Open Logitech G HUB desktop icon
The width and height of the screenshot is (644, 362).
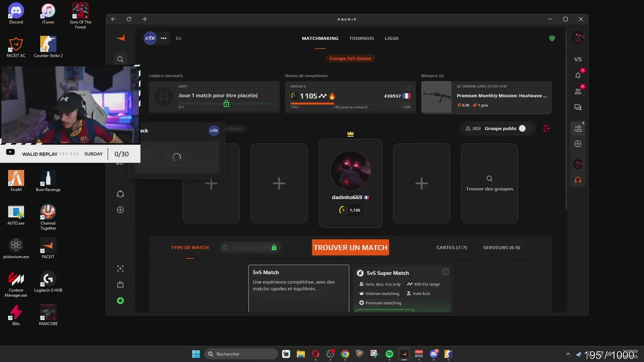(48, 282)
